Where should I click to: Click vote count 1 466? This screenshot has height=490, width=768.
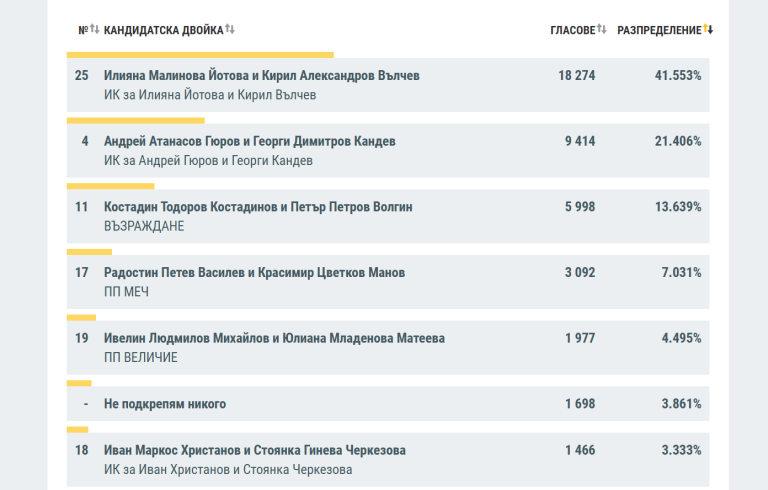pyautogui.click(x=580, y=450)
